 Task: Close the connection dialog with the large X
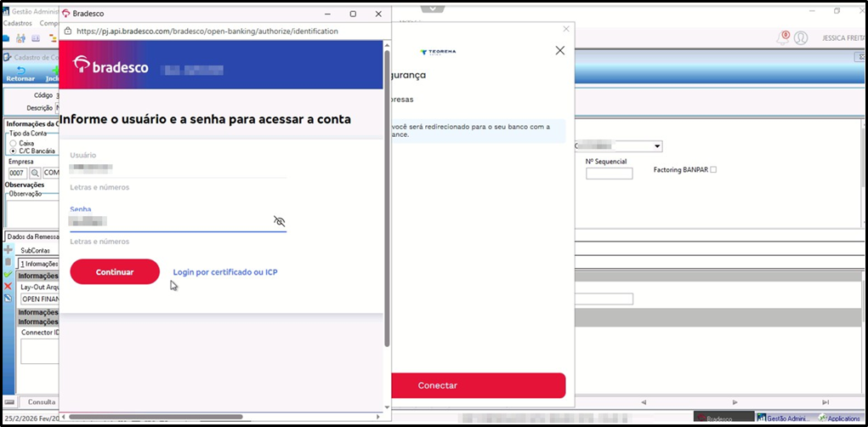click(560, 50)
